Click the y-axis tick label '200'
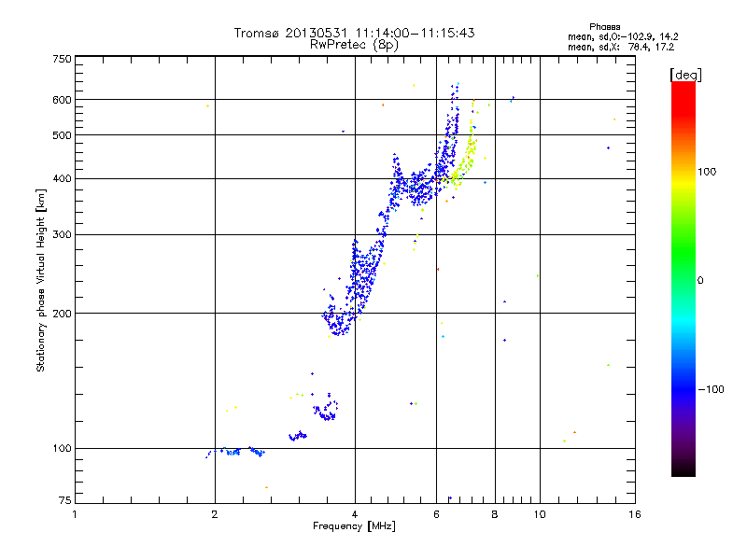 coord(63,314)
